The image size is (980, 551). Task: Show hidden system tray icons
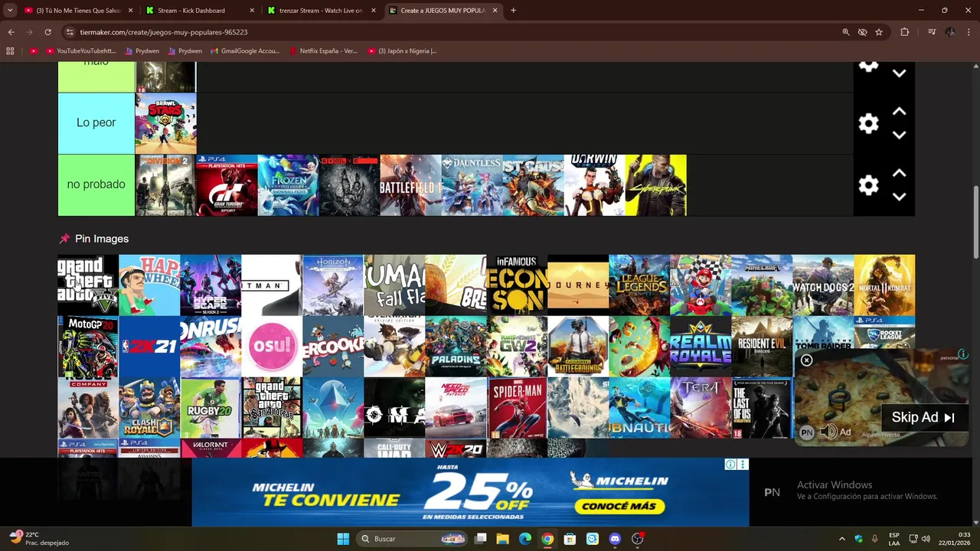click(x=842, y=539)
